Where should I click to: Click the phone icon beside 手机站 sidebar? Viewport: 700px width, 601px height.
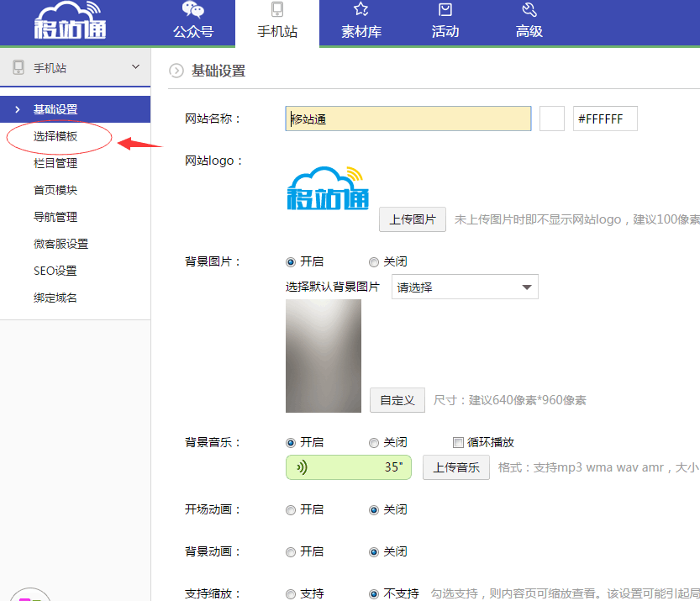18,68
